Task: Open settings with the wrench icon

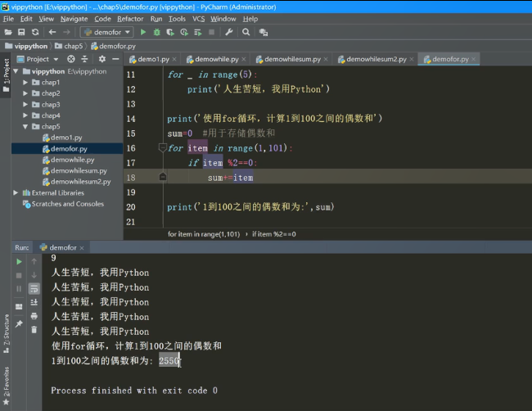Action: 229,32
